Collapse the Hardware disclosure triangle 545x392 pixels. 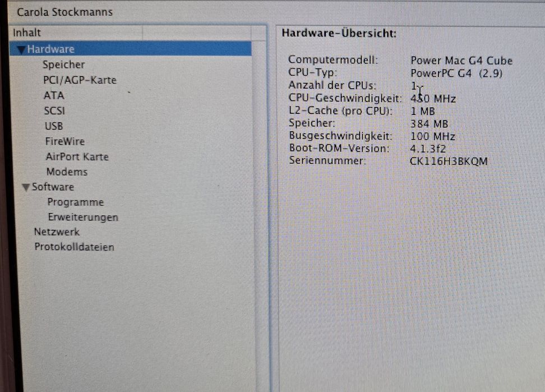(21, 50)
